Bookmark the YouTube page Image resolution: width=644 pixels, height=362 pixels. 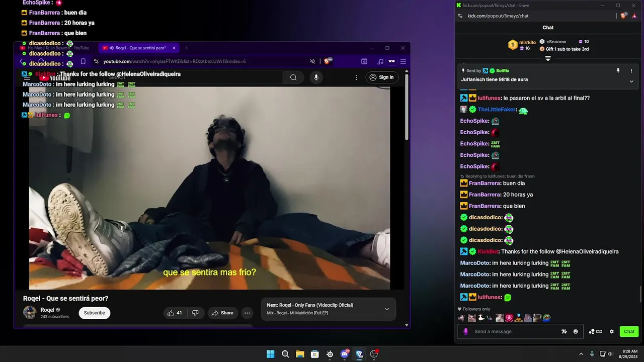click(83, 61)
